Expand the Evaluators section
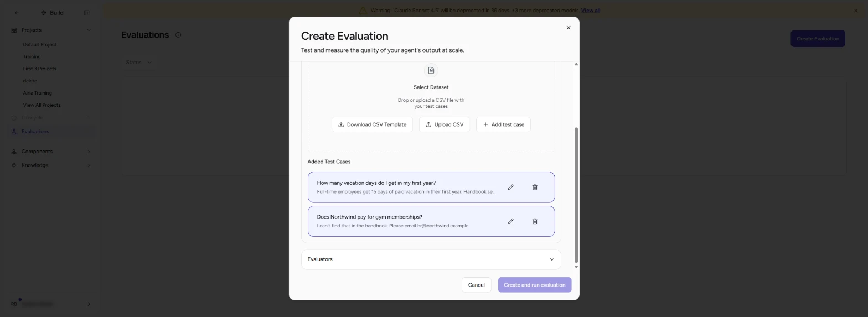Viewport: 868px width, 317px height. 431,259
